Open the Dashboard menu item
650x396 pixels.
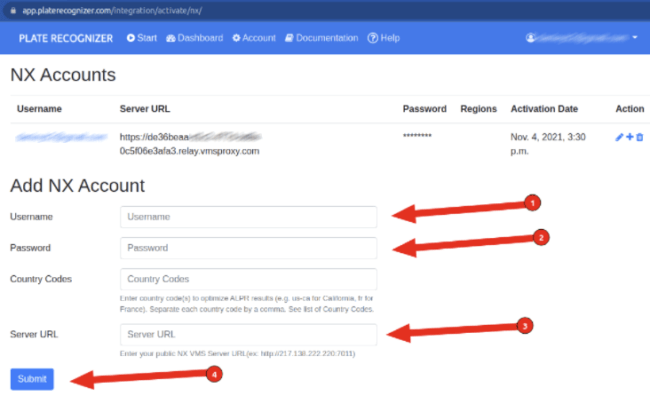pos(194,38)
